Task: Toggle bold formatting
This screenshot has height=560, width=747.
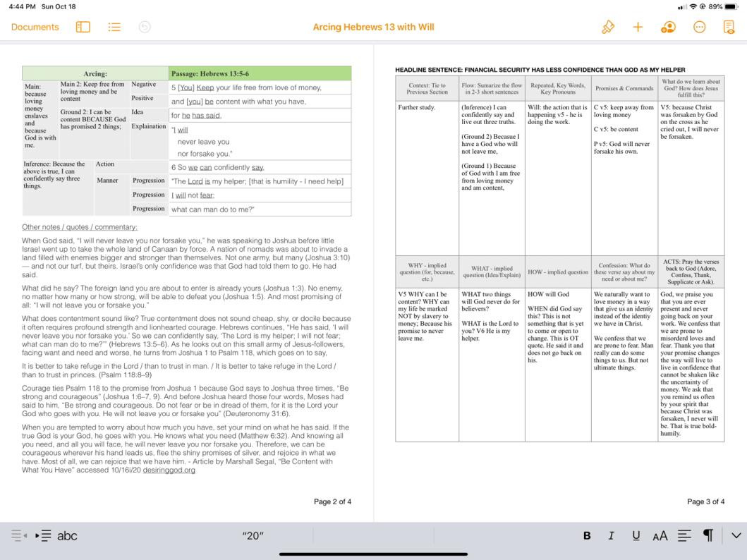Action: pyautogui.click(x=587, y=535)
